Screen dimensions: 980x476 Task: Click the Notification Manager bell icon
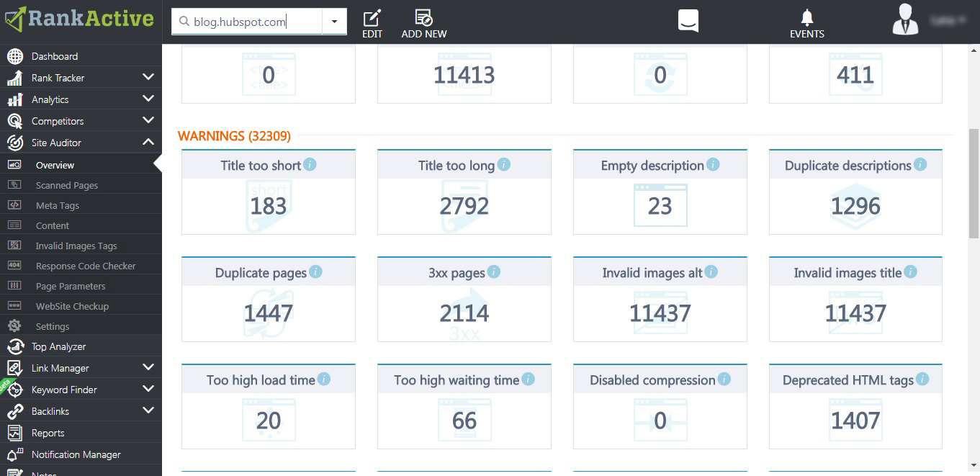[x=14, y=454]
